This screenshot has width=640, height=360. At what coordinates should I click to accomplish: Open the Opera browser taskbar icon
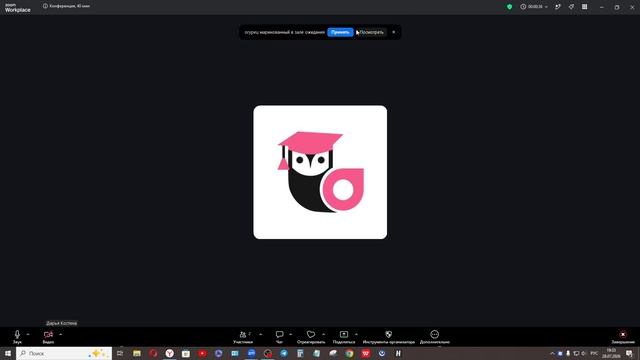tap(153, 353)
